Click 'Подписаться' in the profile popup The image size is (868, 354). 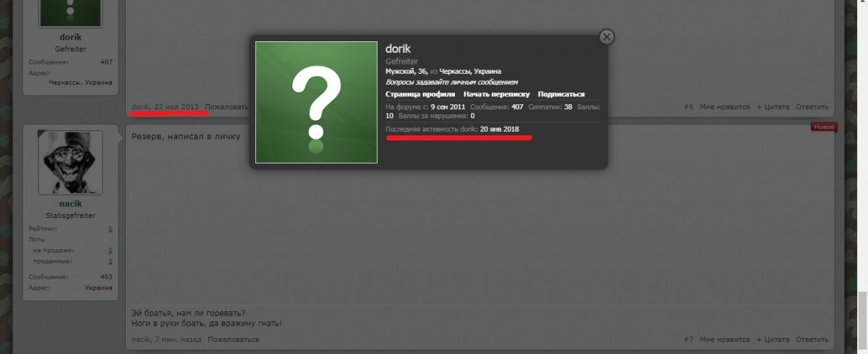[x=561, y=94]
